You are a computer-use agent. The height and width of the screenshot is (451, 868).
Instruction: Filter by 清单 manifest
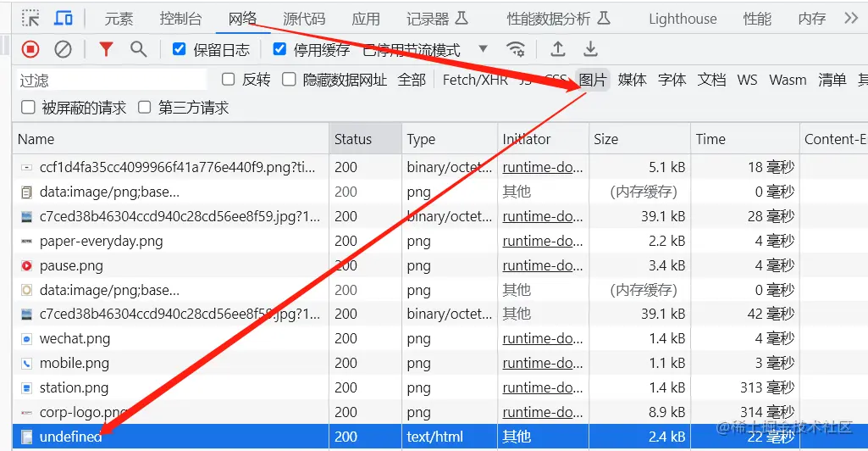point(832,80)
